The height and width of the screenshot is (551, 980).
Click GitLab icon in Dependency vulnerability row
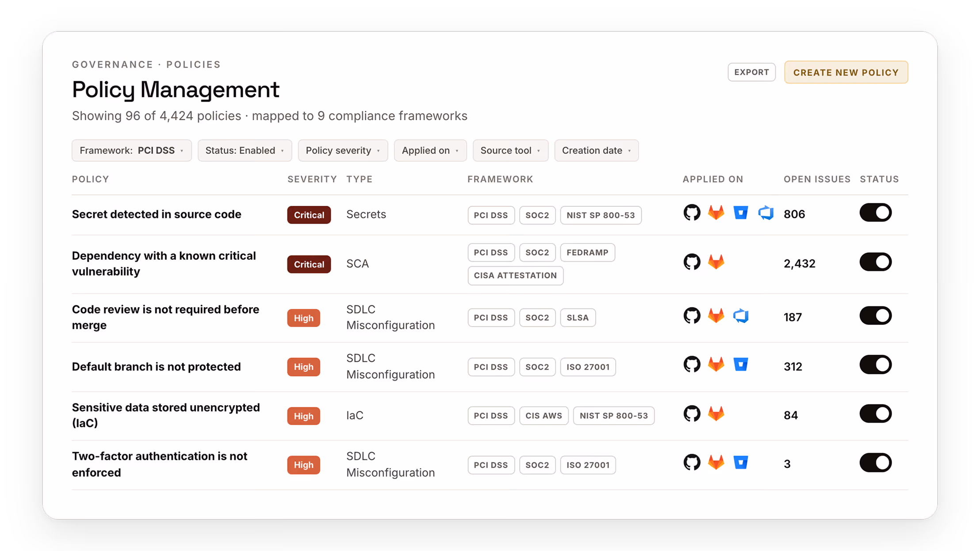coord(716,262)
